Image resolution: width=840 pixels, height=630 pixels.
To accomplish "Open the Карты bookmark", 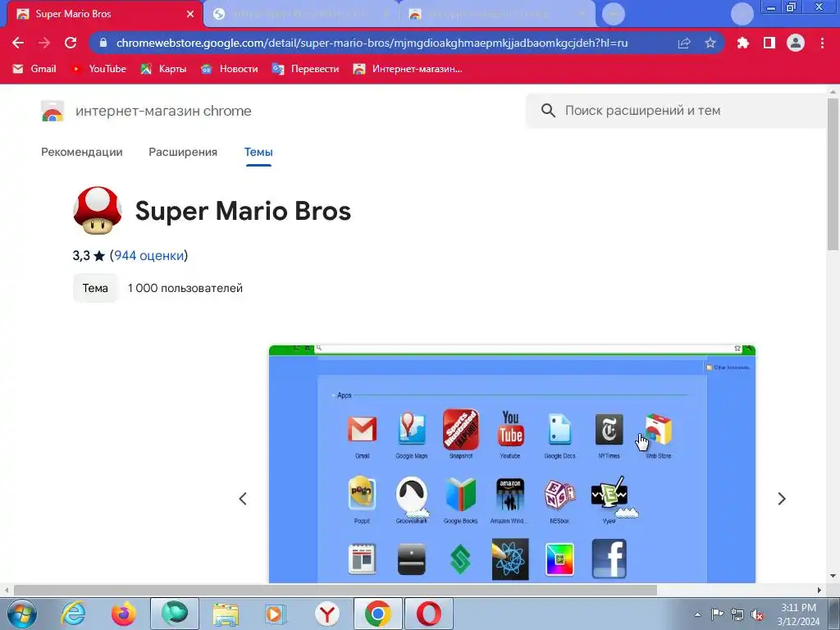I will click(163, 69).
